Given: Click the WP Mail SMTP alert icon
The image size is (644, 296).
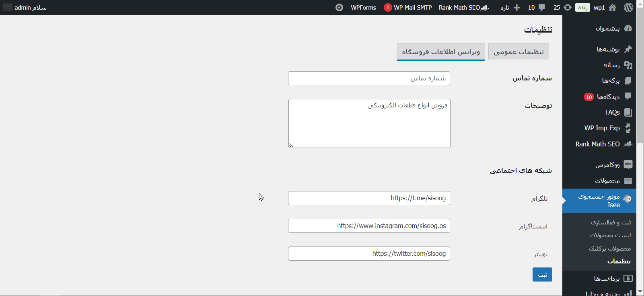Looking at the screenshot, I should pos(388,7).
